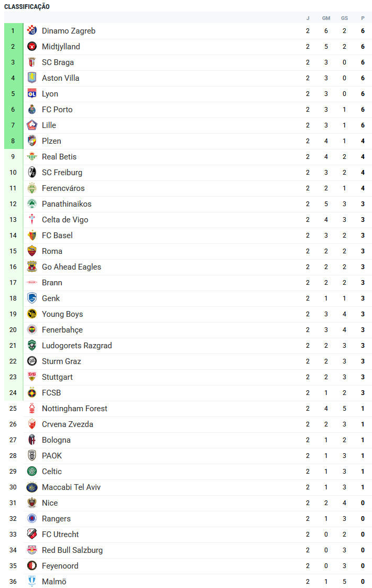Open Go Ahead Eagles team link
This screenshot has height=588, width=372.
[71, 267]
